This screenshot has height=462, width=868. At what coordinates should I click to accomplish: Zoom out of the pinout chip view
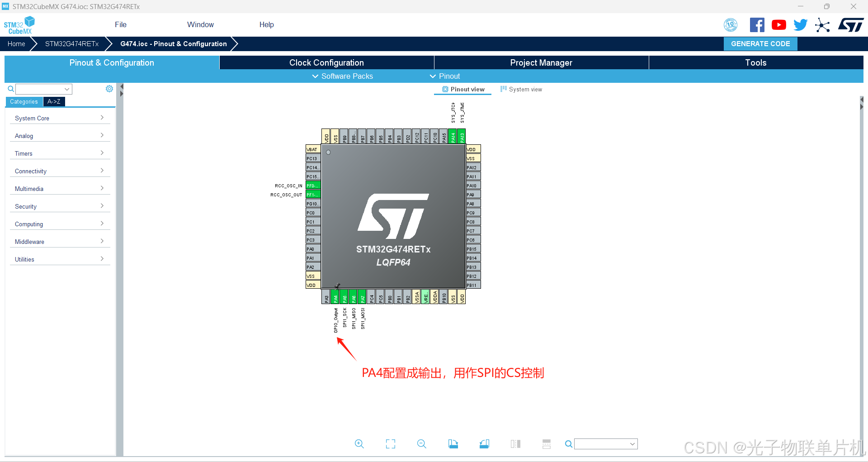click(422, 444)
